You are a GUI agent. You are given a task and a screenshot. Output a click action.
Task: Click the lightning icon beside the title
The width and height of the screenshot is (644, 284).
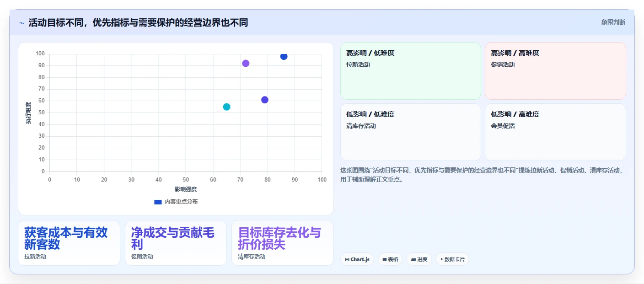coord(21,23)
